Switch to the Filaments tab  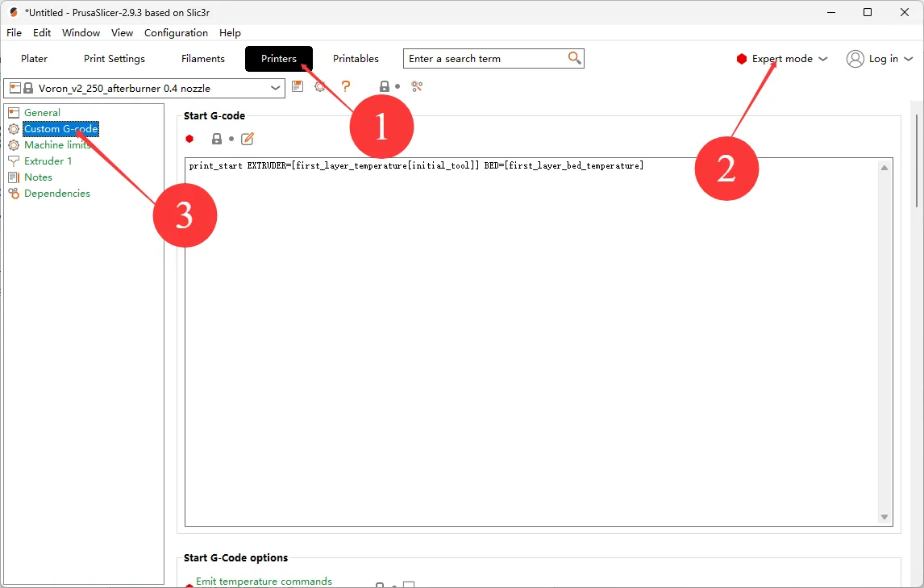coord(203,59)
